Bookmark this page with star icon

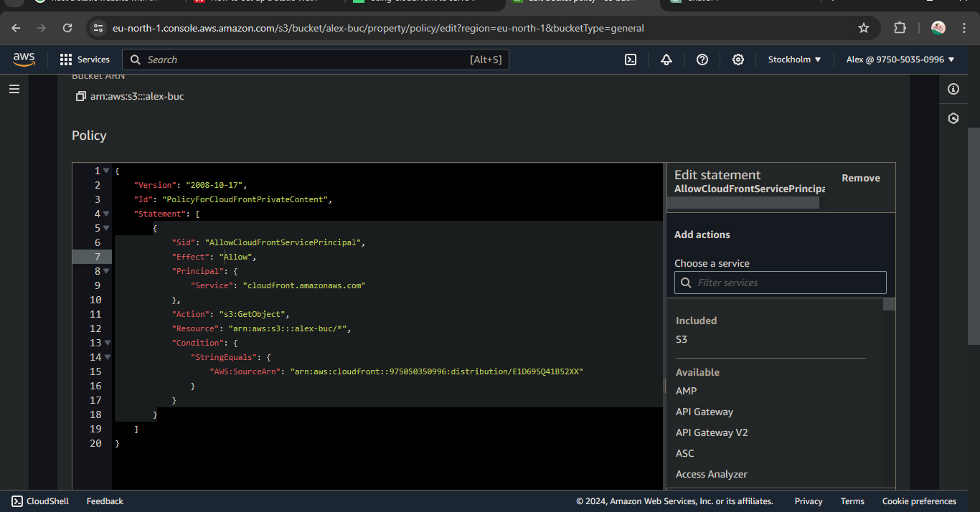tap(864, 28)
